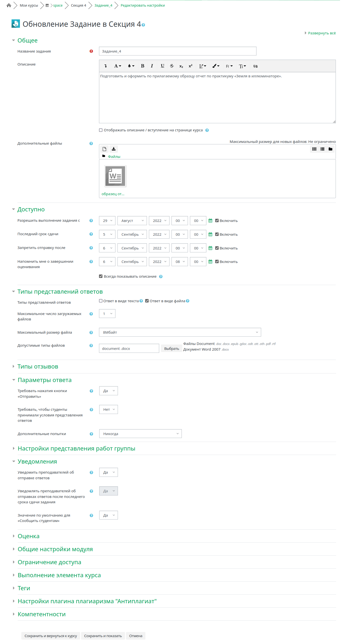This screenshot has width=341, height=644.
Task: Click Сохранить и показать button
Action: (x=103, y=636)
